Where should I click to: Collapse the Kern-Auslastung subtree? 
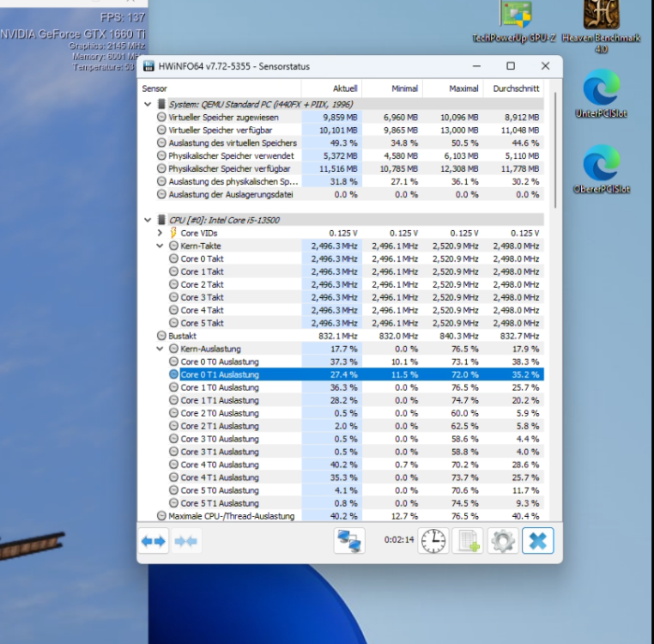click(160, 349)
